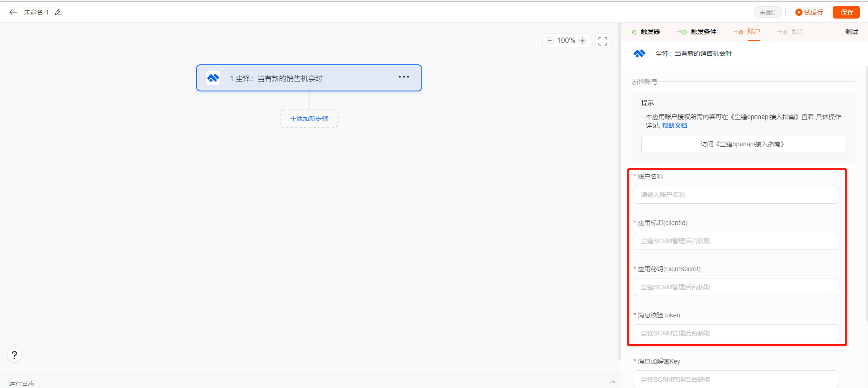Click the 未命名-1 workflow title
This screenshot has width=868, height=388.
(x=36, y=13)
